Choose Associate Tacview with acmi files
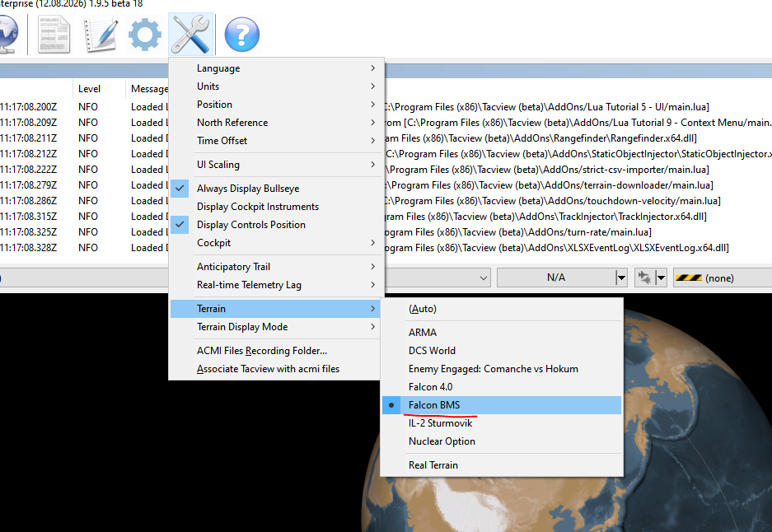 click(x=276, y=369)
